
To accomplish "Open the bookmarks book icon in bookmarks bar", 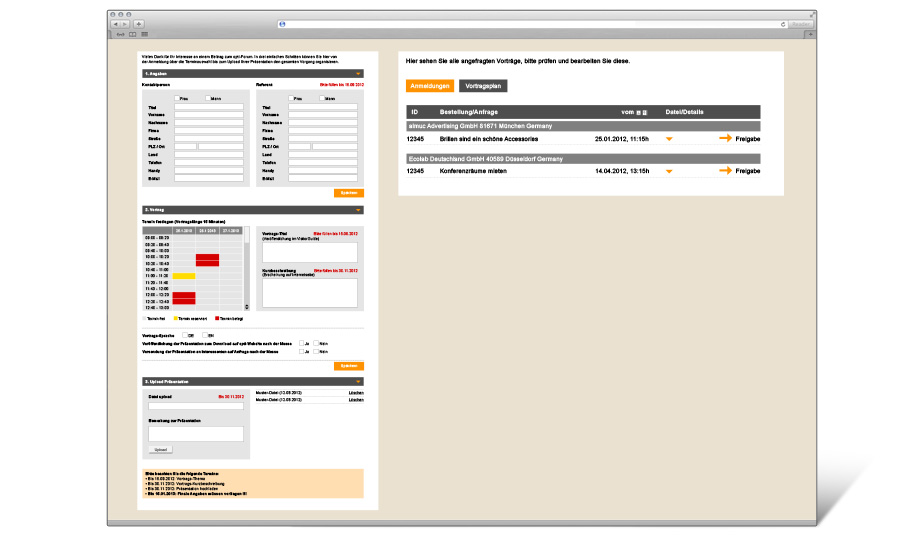I will click(132, 34).
